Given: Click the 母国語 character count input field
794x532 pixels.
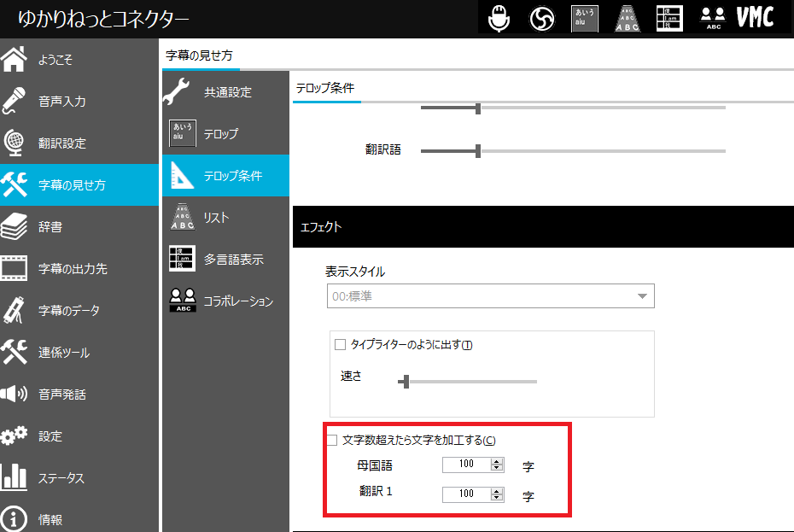Looking at the screenshot, I should click(466, 465).
